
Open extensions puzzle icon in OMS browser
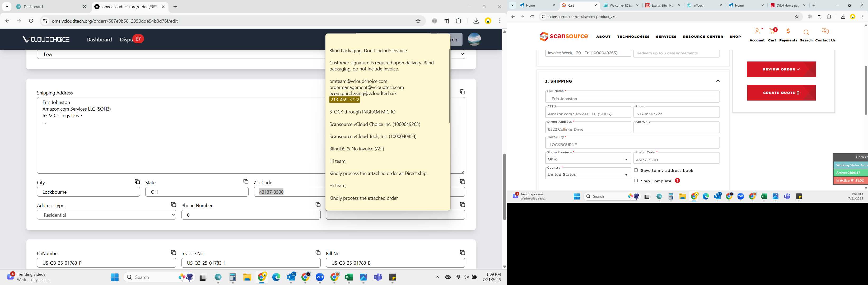pyautogui.click(x=459, y=21)
